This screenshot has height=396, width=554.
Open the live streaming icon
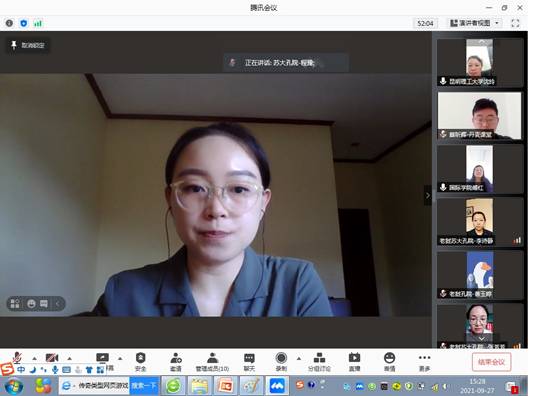coord(354,362)
